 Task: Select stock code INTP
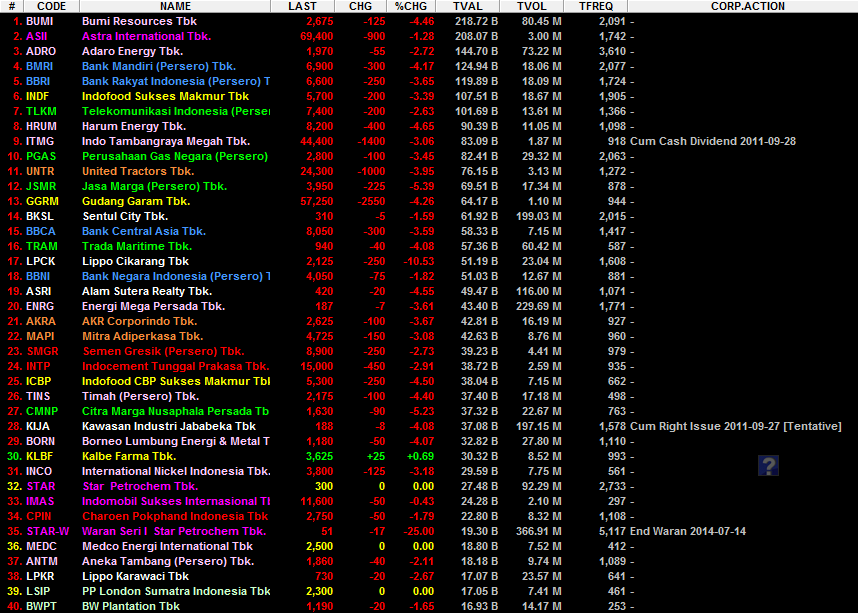click(38, 366)
